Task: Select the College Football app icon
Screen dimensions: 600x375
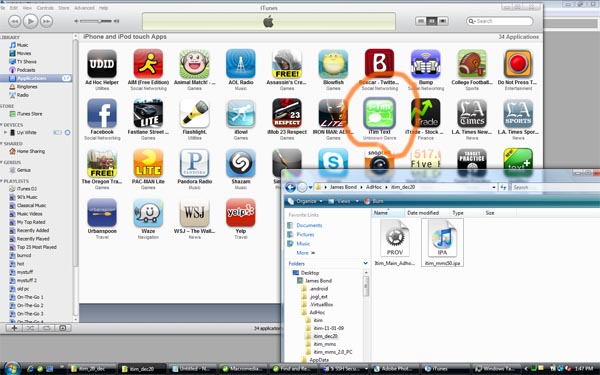Action: pos(472,64)
